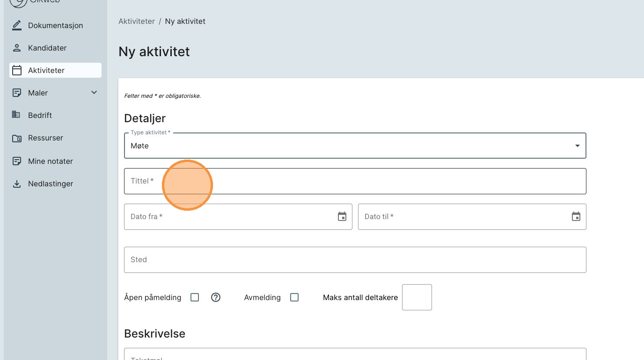Enable the Åpen påmelding checkbox

[x=195, y=297]
